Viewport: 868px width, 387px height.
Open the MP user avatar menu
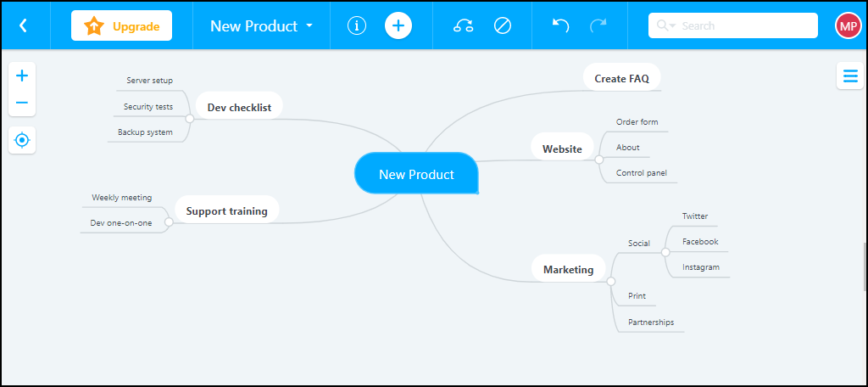click(848, 25)
